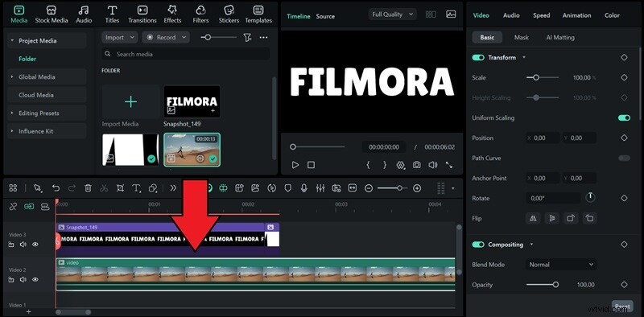
Task: Adjust the Opacity slider
Action: 542,285
